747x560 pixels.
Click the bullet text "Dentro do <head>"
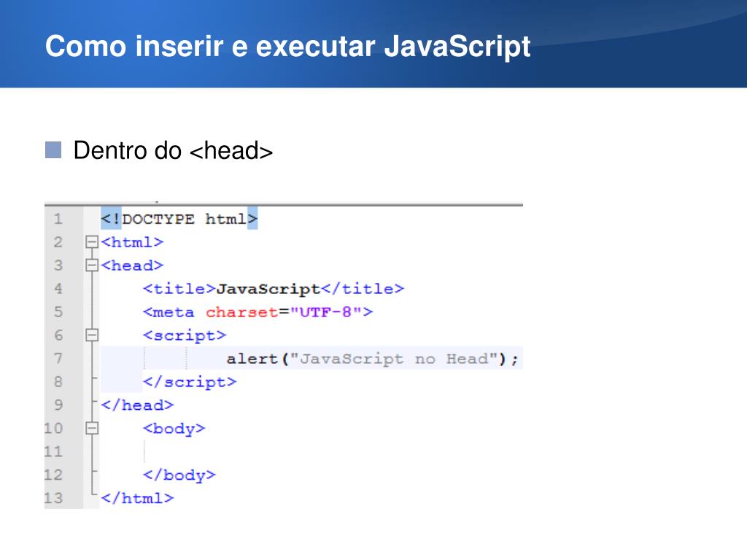click(x=173, y=150)
